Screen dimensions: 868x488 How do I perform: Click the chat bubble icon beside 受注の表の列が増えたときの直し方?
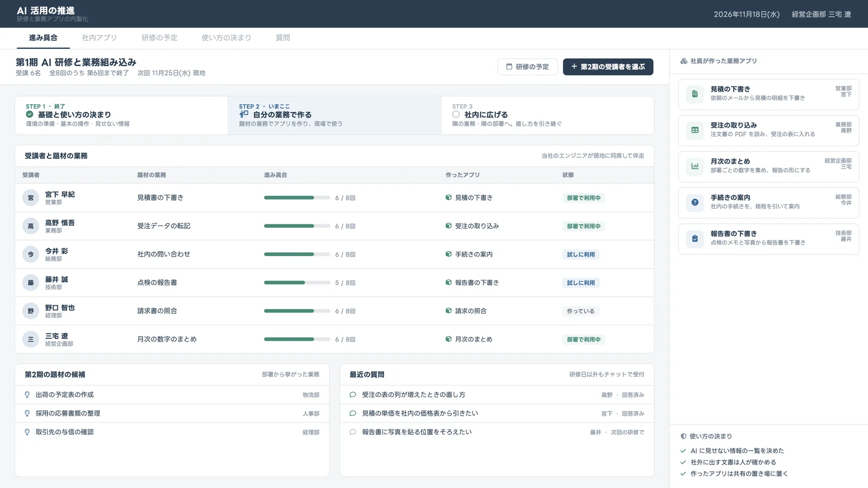click(353, 395)
